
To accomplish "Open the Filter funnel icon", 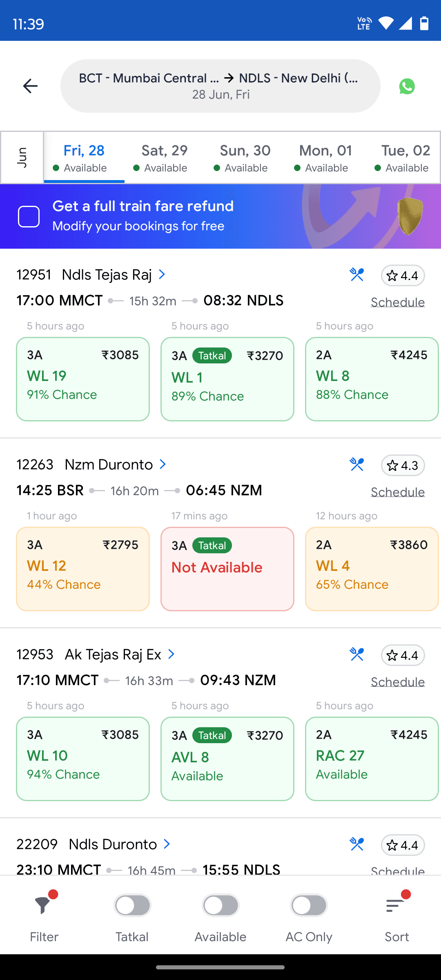I will point(43,905).
